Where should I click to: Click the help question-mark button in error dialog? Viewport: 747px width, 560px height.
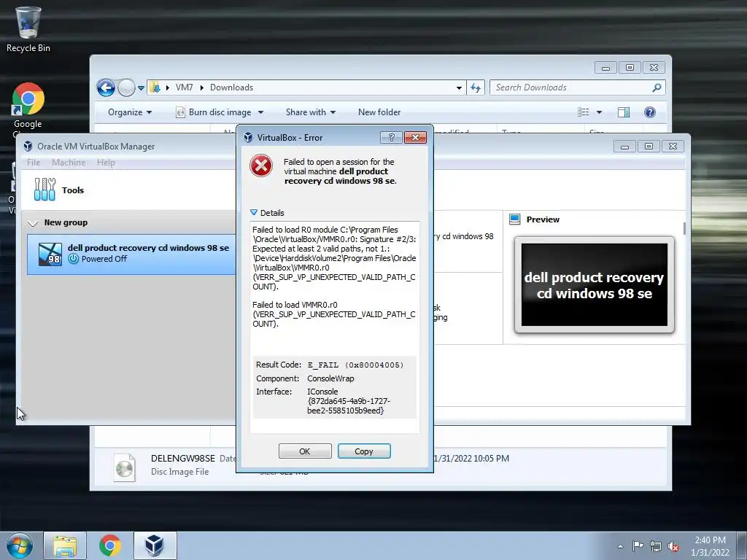391,138
